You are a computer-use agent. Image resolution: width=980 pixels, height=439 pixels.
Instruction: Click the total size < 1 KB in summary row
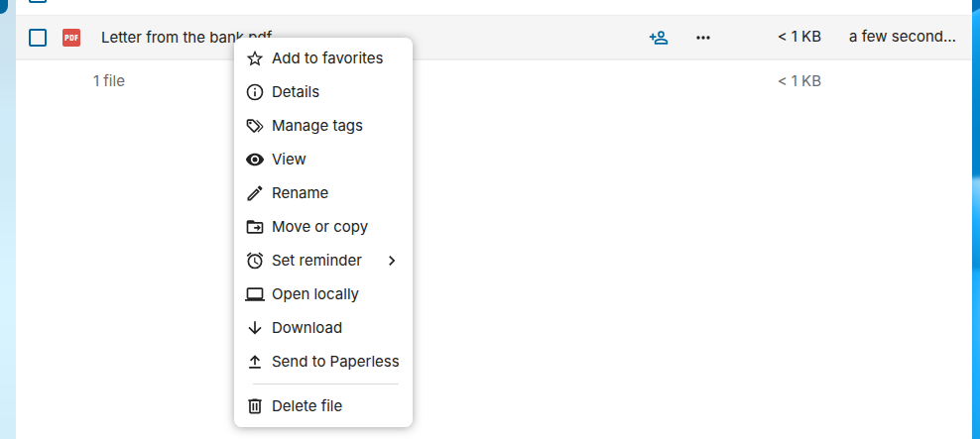point(798,81)
